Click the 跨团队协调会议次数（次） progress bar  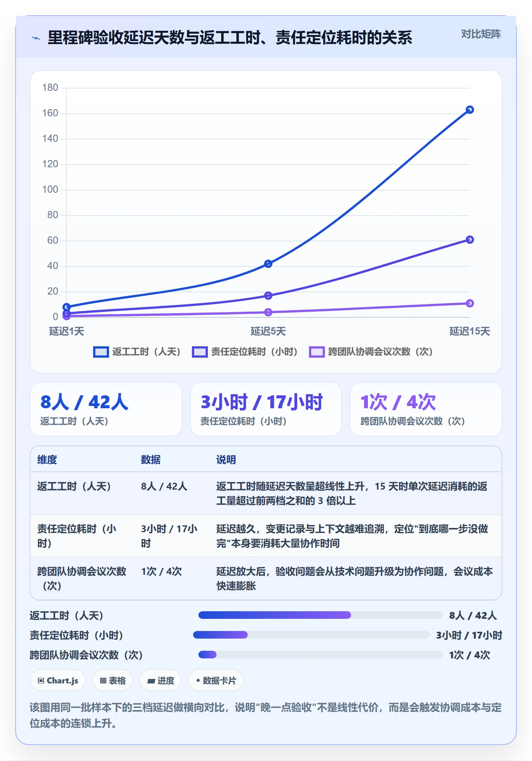[x=321, y=655]
